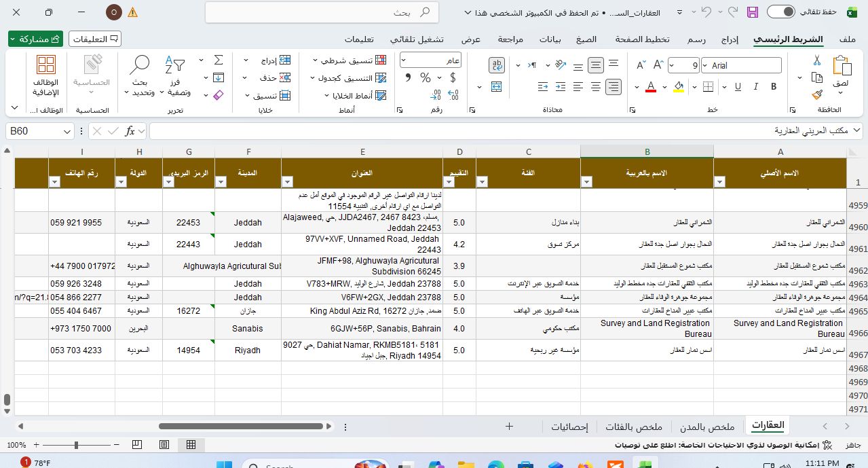Open تنسيق شرطي conditional formatting menu
The width and height of the screenshot is (868, 468).
[350, 60]
